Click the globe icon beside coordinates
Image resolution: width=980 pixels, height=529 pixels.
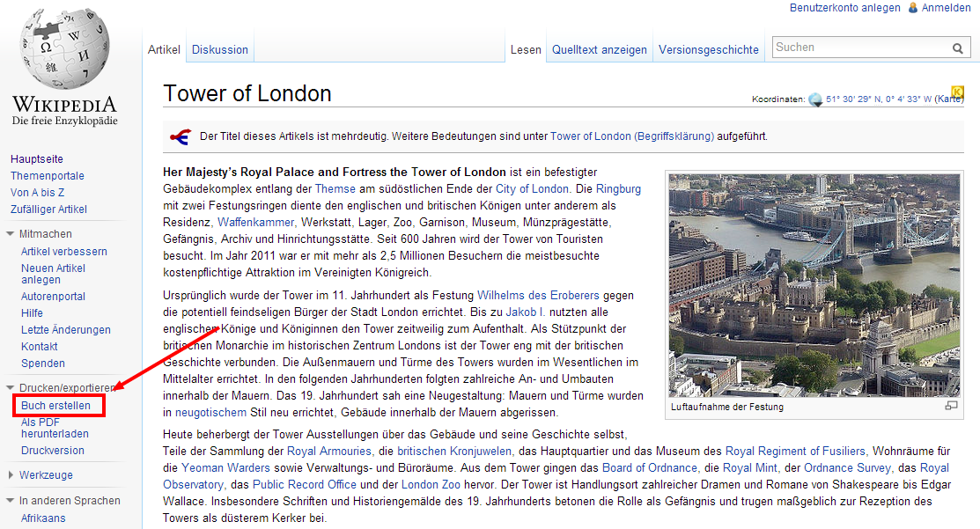[815, 99]
